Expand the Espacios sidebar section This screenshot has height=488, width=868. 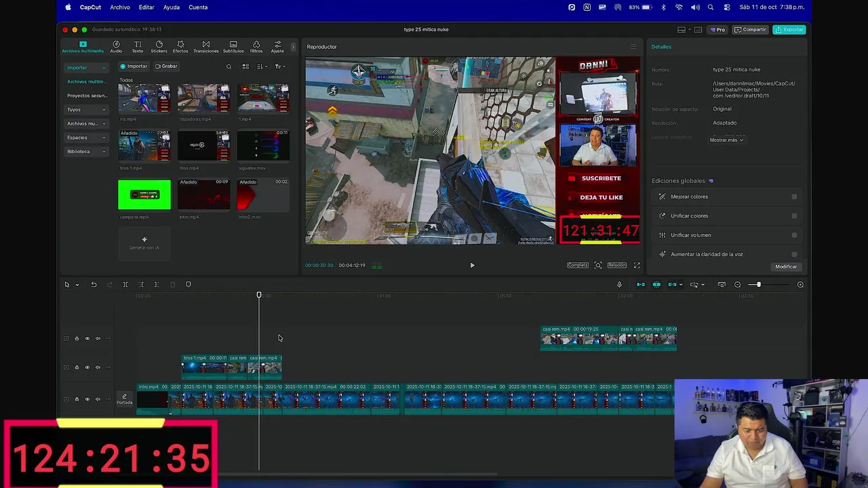tap(87, 138)
